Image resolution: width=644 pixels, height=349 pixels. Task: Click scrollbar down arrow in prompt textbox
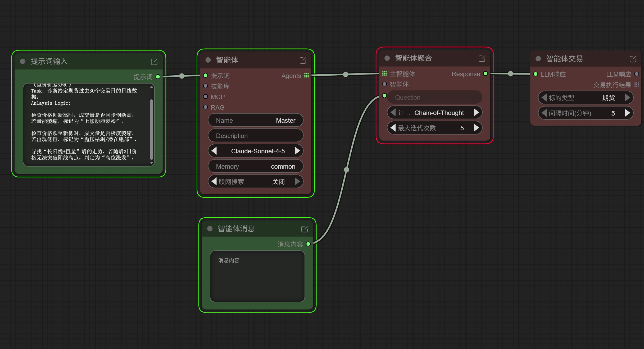coord(152,163)
